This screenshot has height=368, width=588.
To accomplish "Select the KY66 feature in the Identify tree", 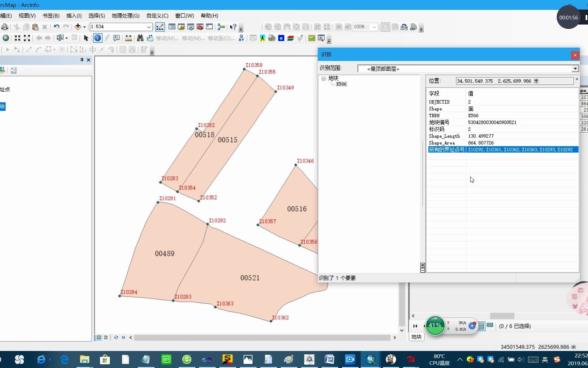I will point(341,84).
